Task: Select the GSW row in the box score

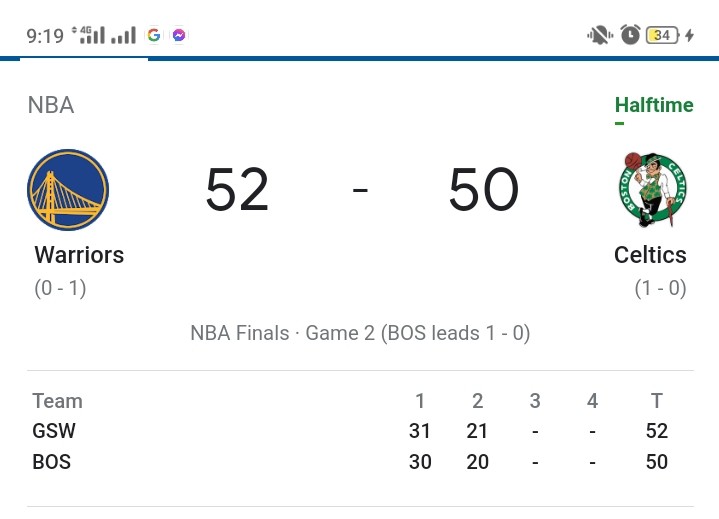Action: coord(360,431)
